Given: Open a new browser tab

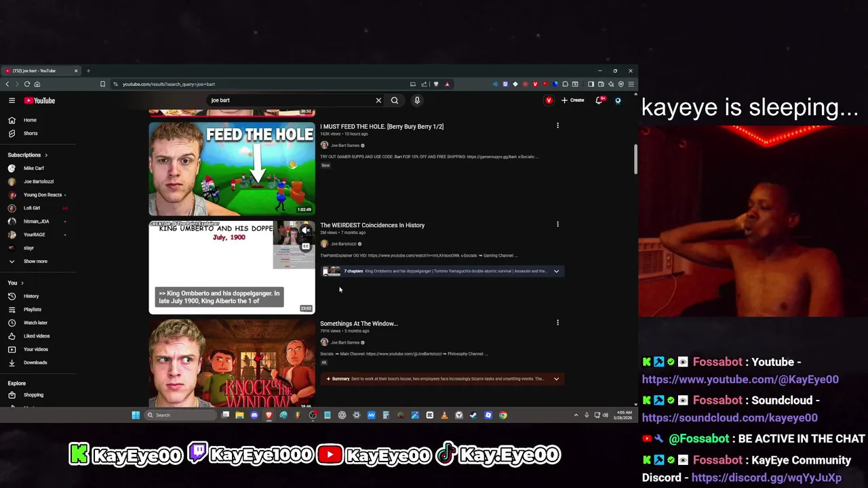Looking at the screenshot, I should point(88,70).
